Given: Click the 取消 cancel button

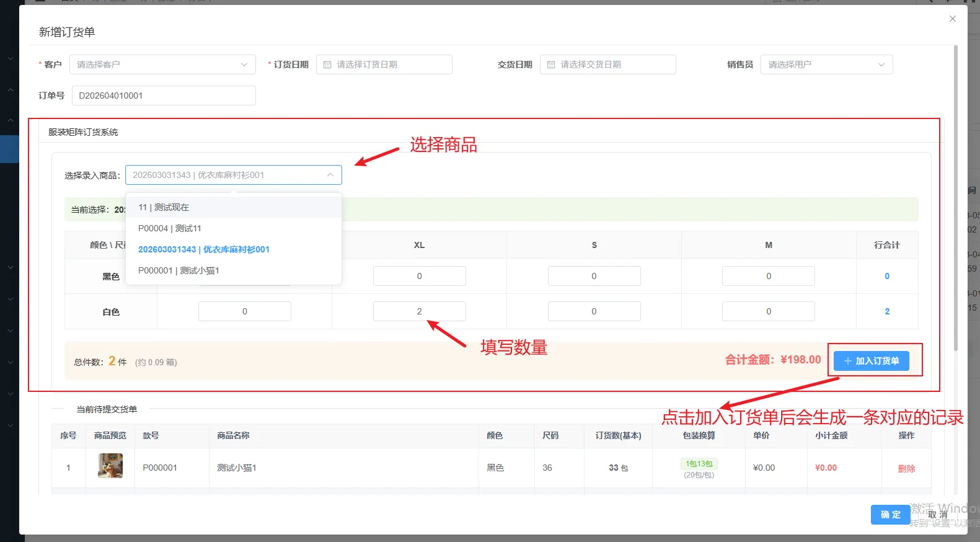Looking at the screenshot, I should coord(937,514).
